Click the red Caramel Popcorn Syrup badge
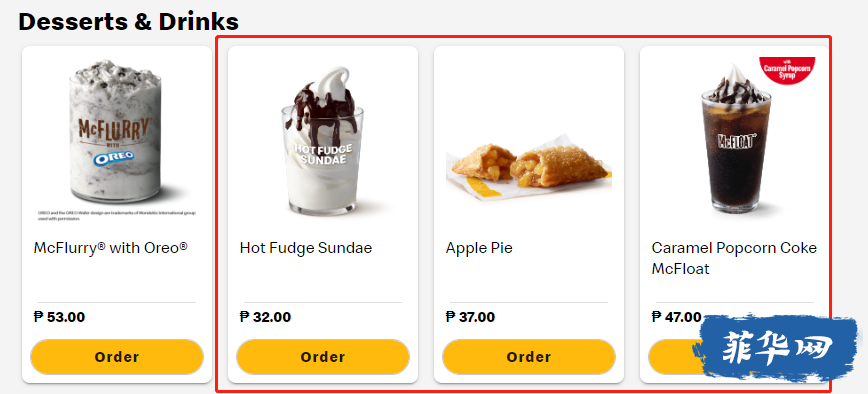Image resolution: width=868 pixels, height=394 pixels. (x=787, y=70)
